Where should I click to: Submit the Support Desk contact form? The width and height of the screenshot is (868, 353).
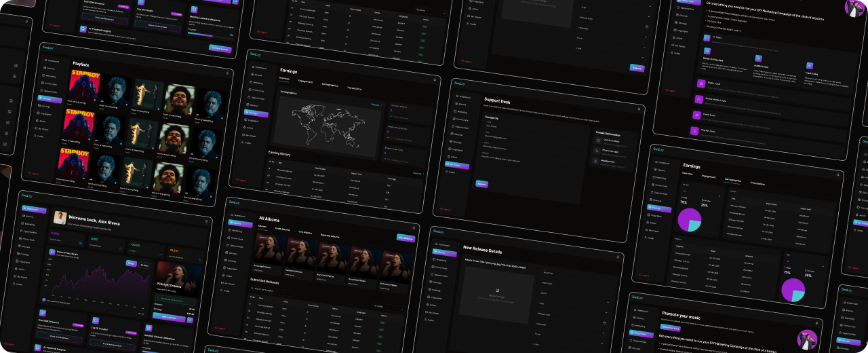pos(481,183)
